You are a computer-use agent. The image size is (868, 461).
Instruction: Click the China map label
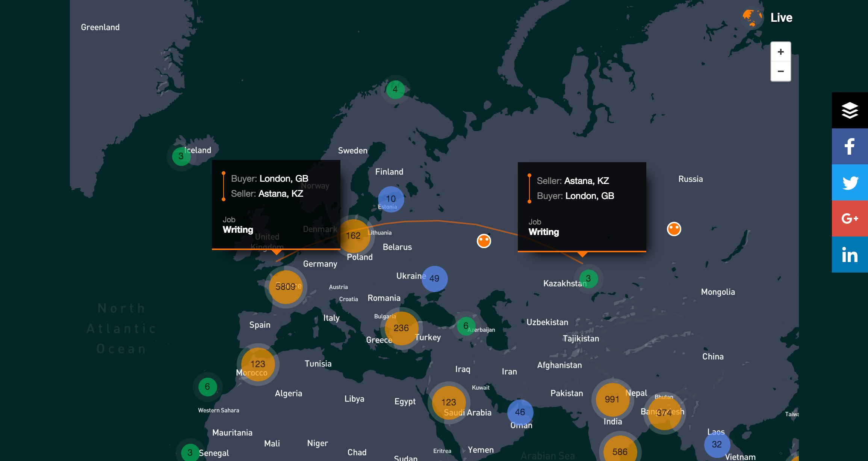click(713, 357)
